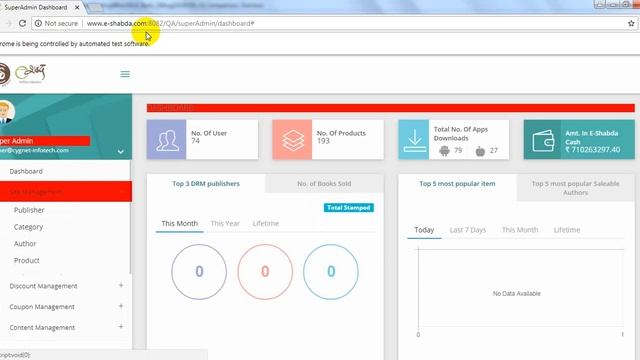Image resolution: width=640 pixels, height=360 pixels.
Task: Click the Super Admin avatar picture
Action: 6,111
